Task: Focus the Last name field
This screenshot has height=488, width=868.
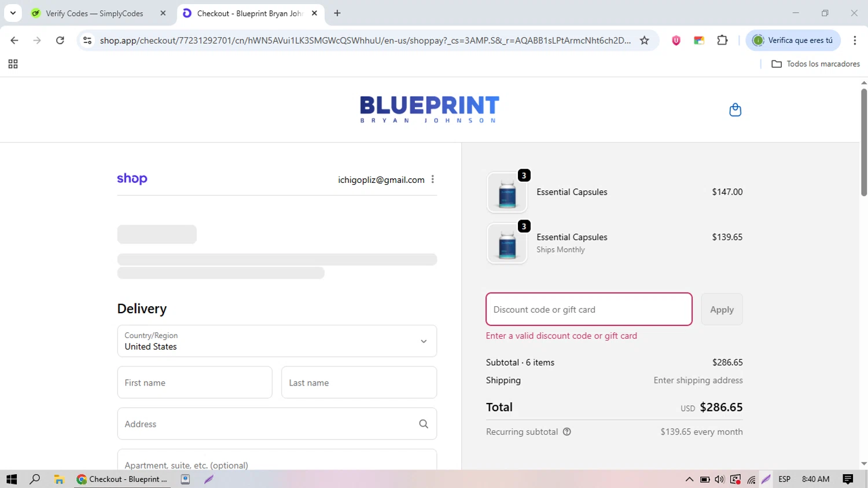Action: (x=359, y=383)
